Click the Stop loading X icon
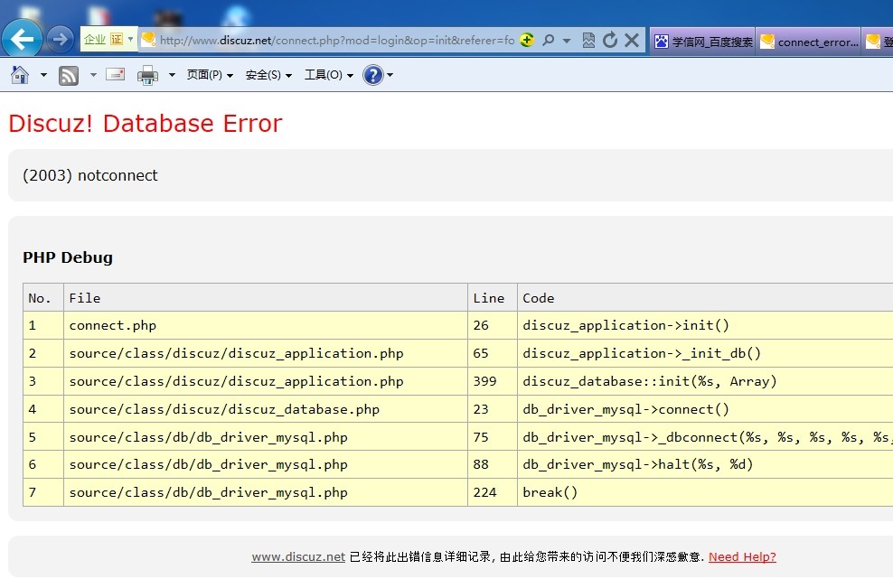 tap(632, 40)
